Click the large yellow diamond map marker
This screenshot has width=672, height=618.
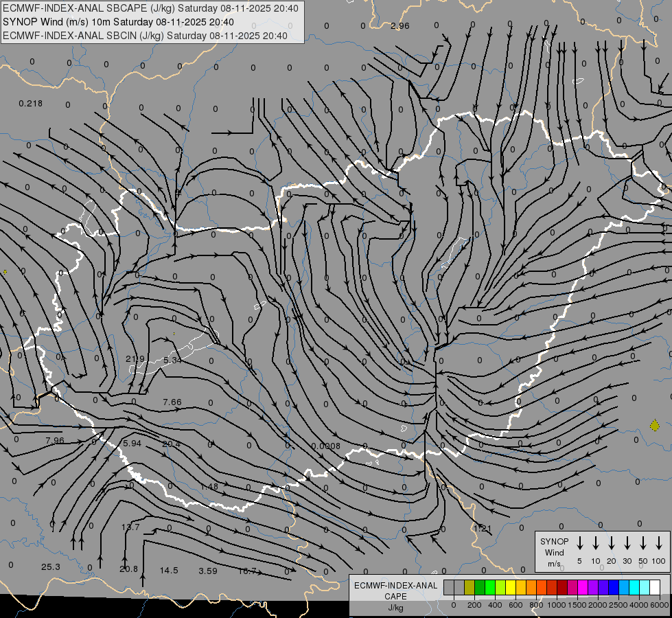point(654,426)
